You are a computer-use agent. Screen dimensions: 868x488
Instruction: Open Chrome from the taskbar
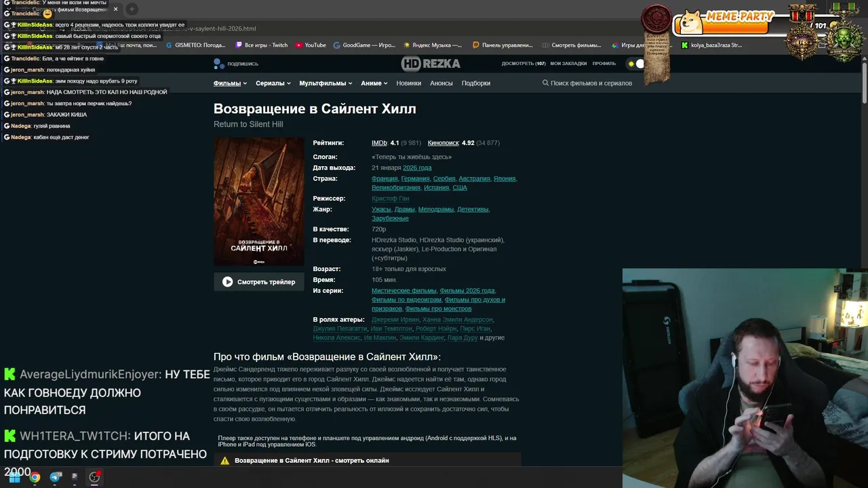click(x=35, y=477)
